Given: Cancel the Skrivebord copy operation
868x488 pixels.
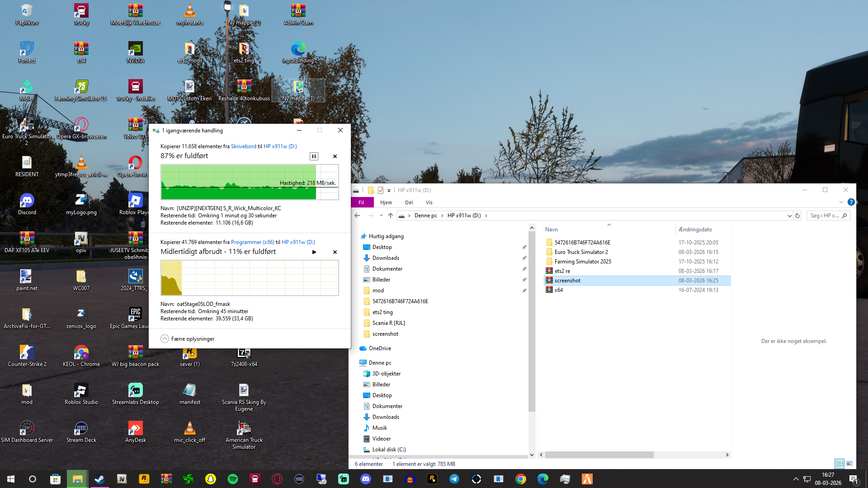Looking at the screenshot, I should [x=335, y=156].
